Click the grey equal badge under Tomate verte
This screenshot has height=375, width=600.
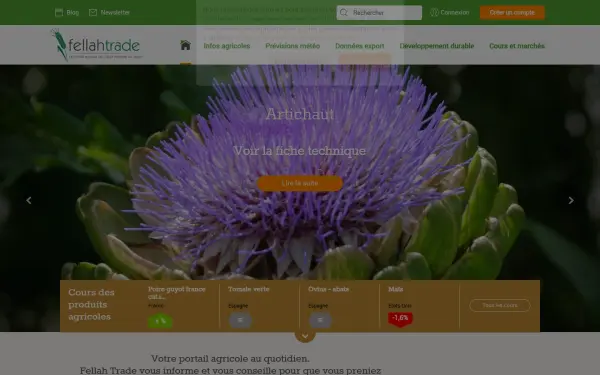pyautogui.click(x=240, y=320)
